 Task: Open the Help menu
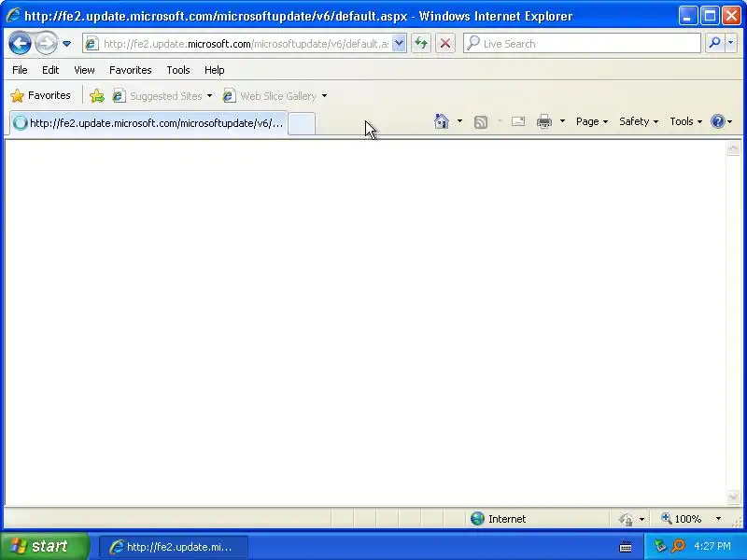click(215, 70)
